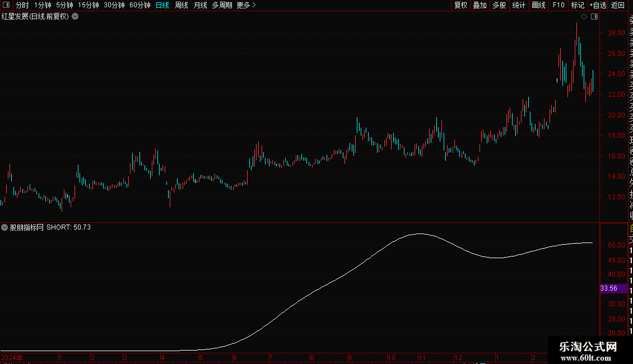The width and height of the screenshot is (633, 364).
Task: Open the 统计 statistics button
Action: pos(519,5)
